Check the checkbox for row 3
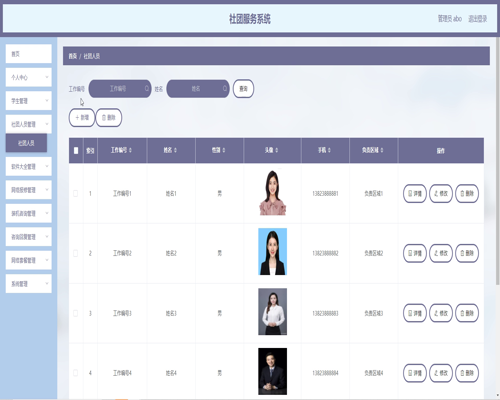Viewport: 500px width, 400px height. click(x=76, y=313)
